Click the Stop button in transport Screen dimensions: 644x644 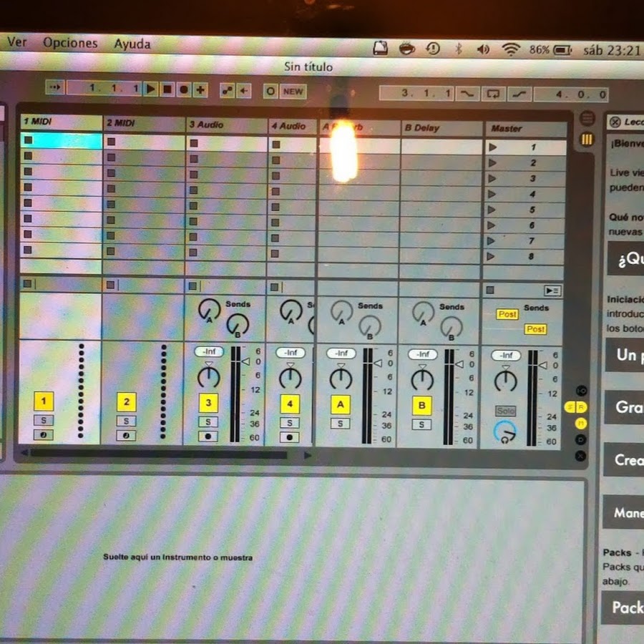[167, 89]
